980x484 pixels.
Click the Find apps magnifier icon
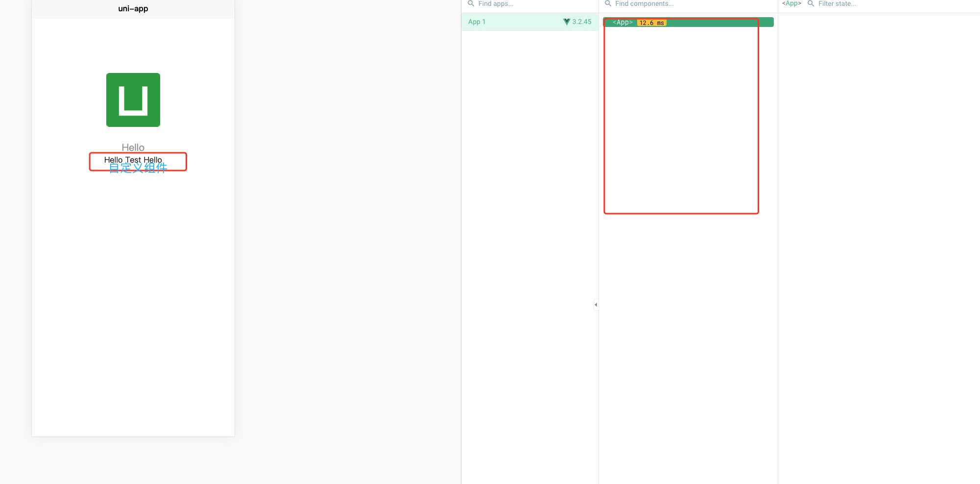coord(471,3)
